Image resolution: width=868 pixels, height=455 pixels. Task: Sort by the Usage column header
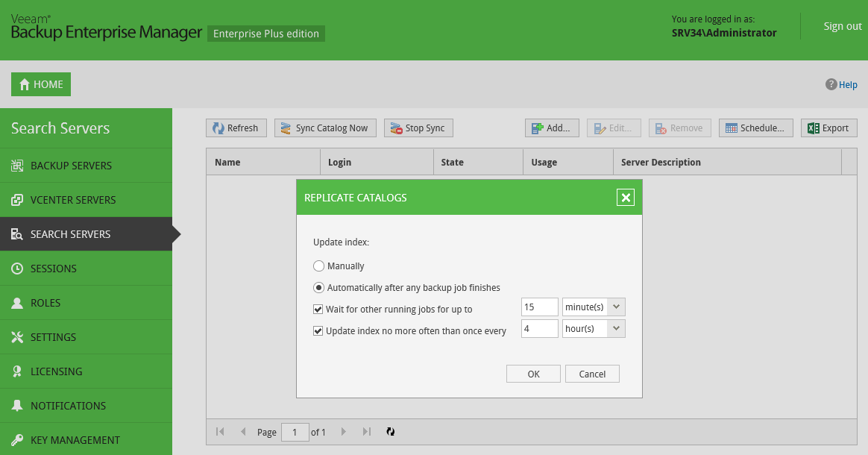[568, 162]
